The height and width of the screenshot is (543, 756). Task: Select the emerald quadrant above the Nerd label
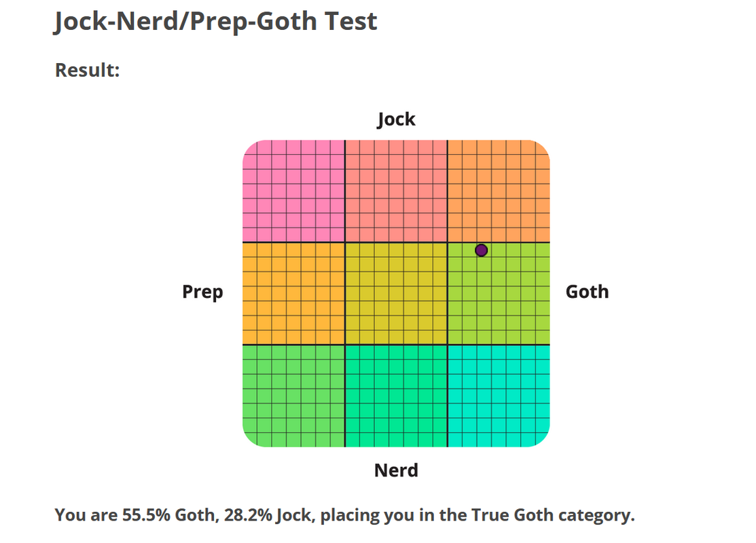click(x=396, y=396)
